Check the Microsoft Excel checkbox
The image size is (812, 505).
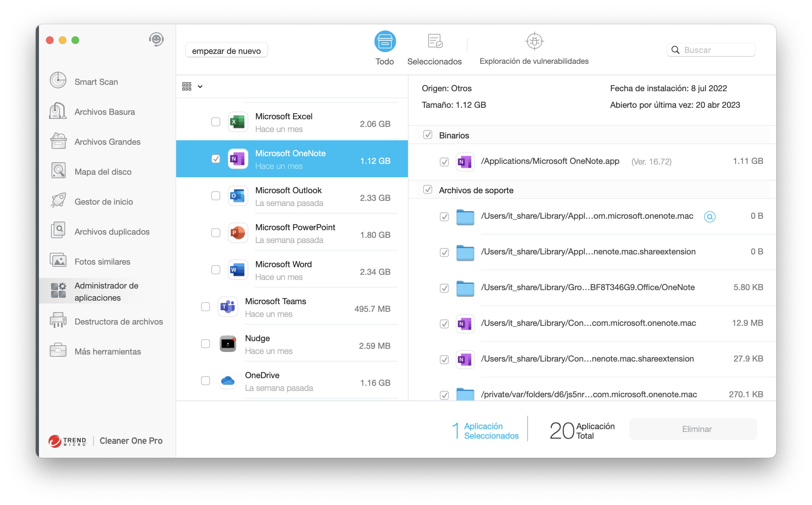click(216, 122)
